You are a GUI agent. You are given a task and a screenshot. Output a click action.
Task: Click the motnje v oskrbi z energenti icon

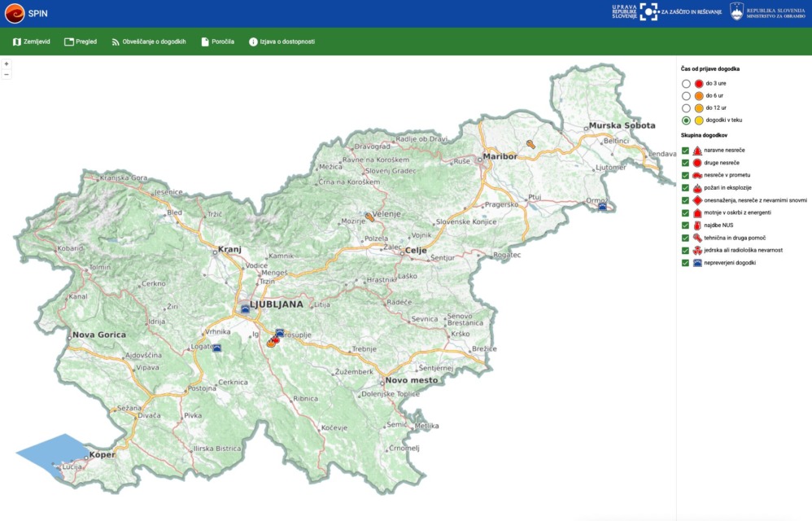click(697, 212)
